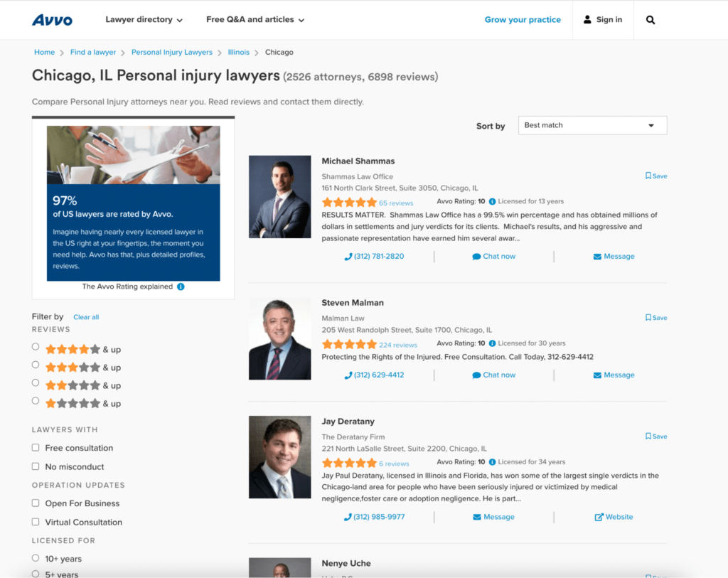The width and height of the screenshot is (728, 578).
Task: Select 3 stars & up review filter
Action: (x=36, y=365)
